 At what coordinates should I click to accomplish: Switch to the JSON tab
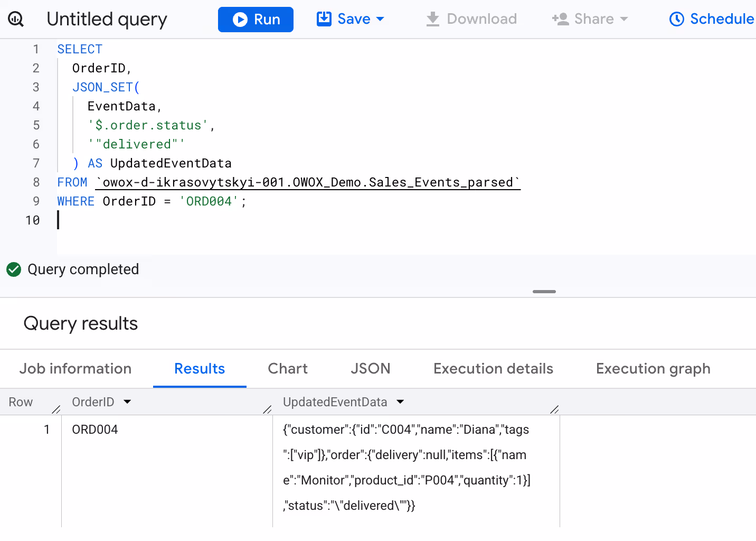click(x=371, y=369)
